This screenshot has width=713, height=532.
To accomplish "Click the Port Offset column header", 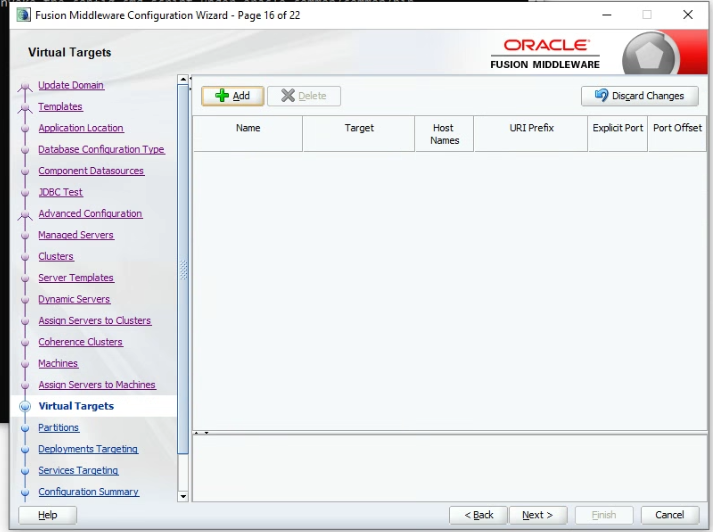I will pos(677,134).
